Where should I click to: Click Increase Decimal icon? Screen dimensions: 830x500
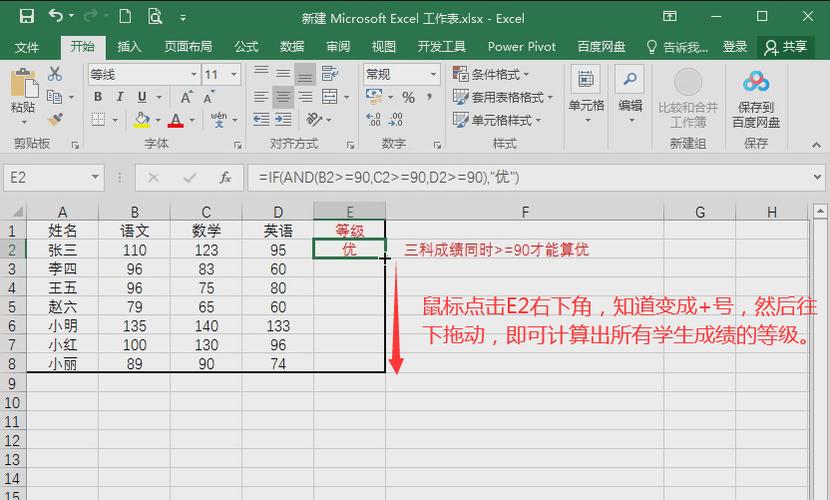point(373,120)
